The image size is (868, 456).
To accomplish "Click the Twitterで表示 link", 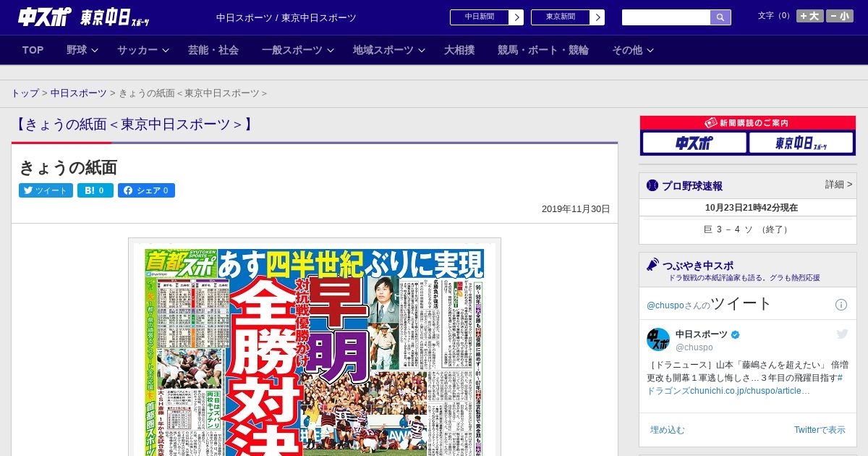I will pyautogui.click(x=820, y=430).
